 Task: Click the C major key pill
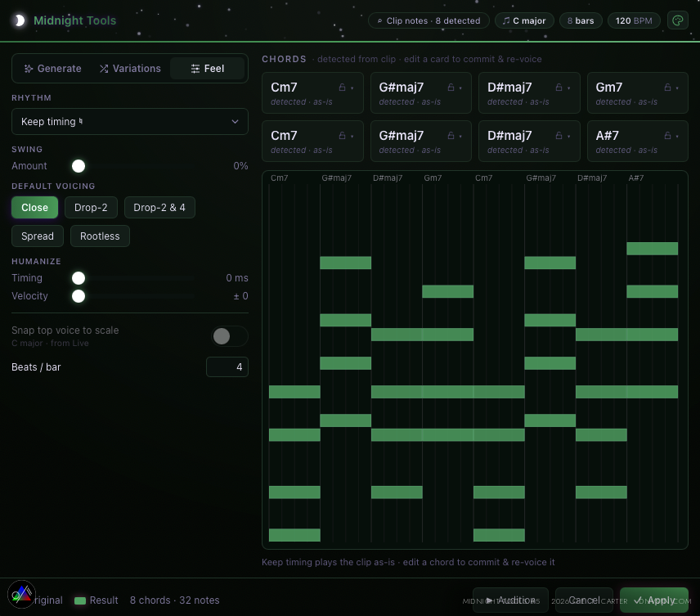point(524,20)
